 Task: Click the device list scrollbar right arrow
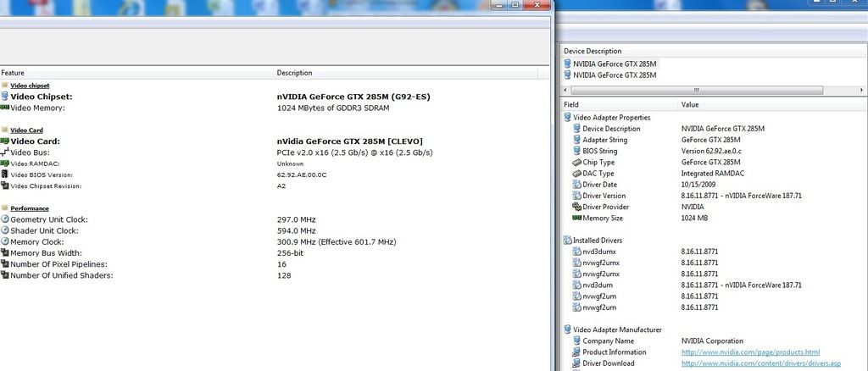862,90
